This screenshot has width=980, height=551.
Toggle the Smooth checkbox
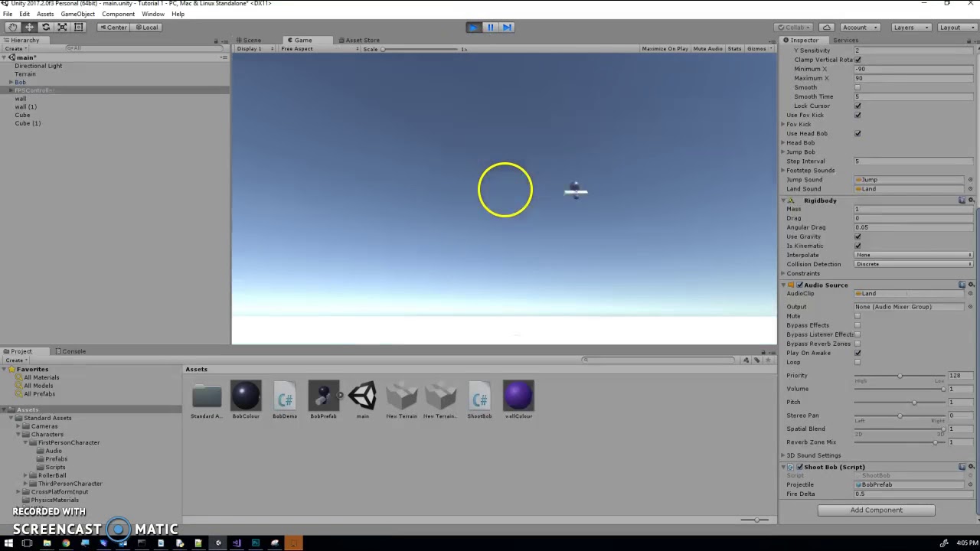857,87
